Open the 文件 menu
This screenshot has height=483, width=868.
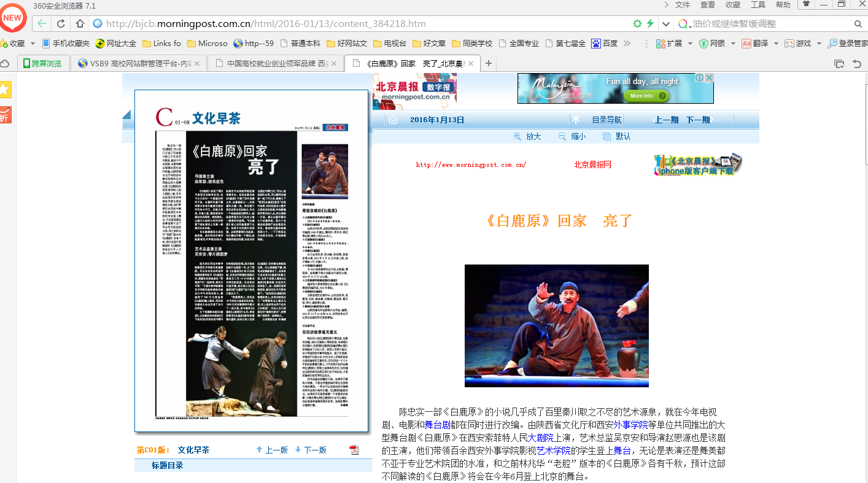click(683, 5)
